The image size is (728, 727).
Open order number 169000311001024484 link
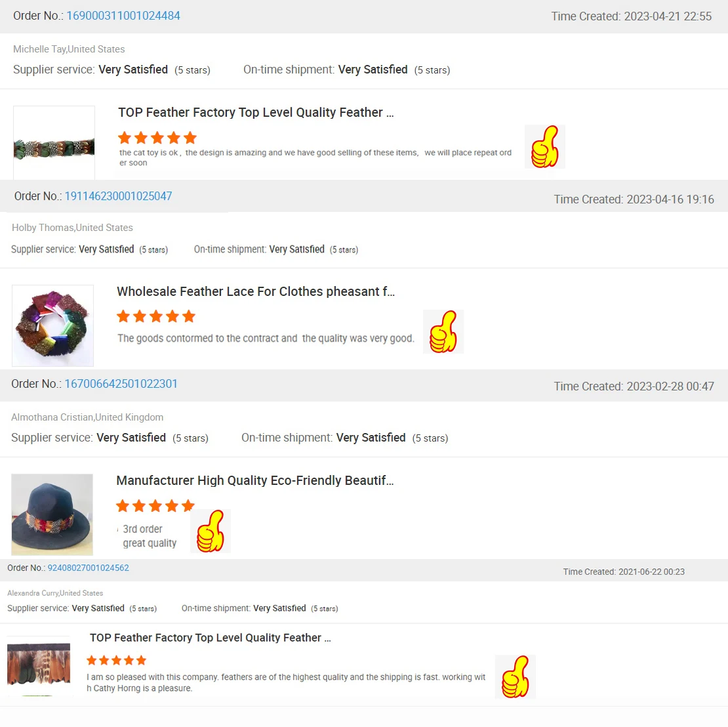point(123,16)
